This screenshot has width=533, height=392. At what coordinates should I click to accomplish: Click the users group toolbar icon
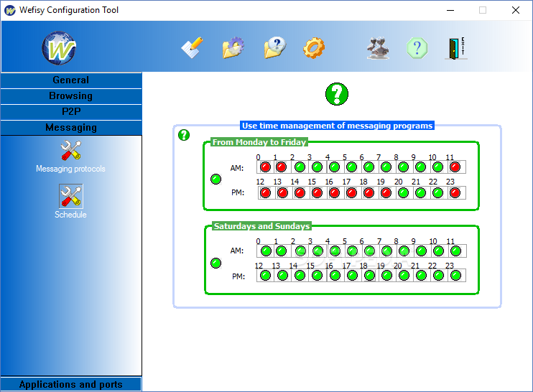coord(378,47)
